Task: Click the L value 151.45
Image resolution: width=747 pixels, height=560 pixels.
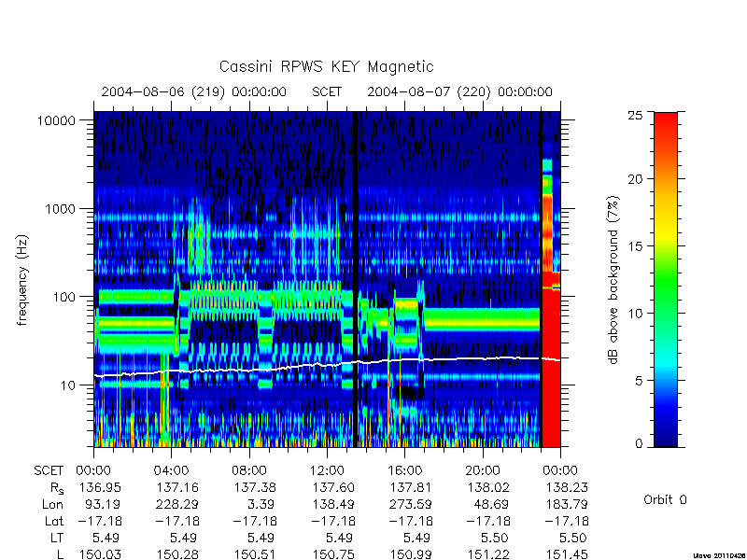Action: pos(566,554)
